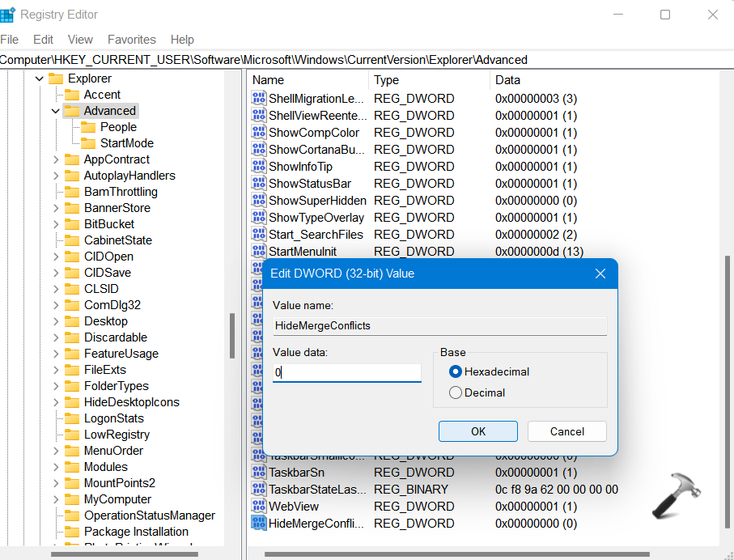Select the Hexadecimal base option
The image size is (734, 560).
(456, 372)
